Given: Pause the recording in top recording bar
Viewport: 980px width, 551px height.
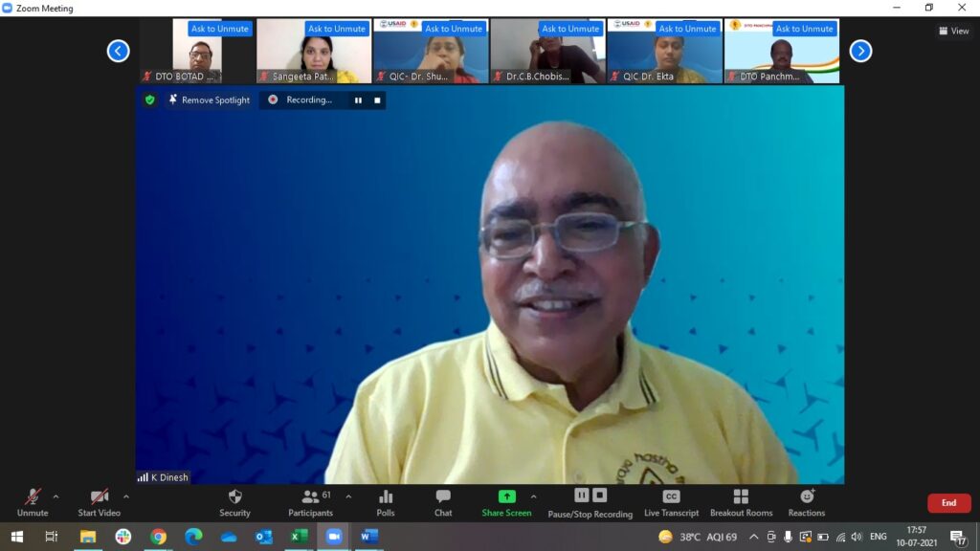Looking at the screenshot, I should click(x=359, y=99).
